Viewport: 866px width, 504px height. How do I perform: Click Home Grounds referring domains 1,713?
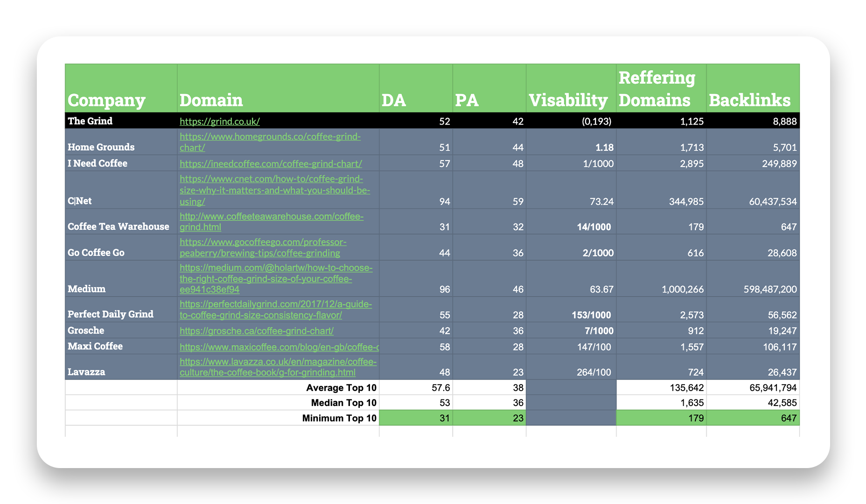click(692, 147)
